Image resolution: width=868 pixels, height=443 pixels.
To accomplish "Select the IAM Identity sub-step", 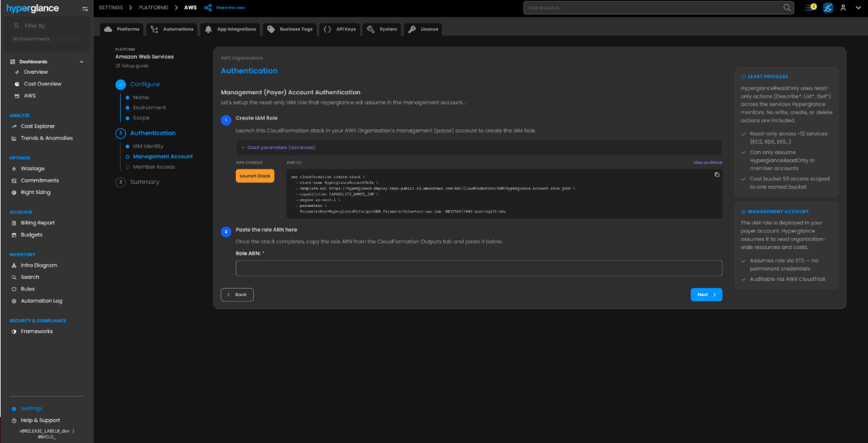I will pyautogui.click(x=144, y=146).
